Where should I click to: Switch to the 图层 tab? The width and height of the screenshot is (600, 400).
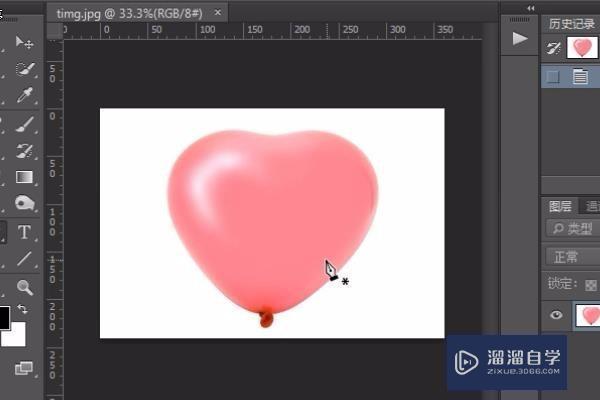[x=560, y=206]
